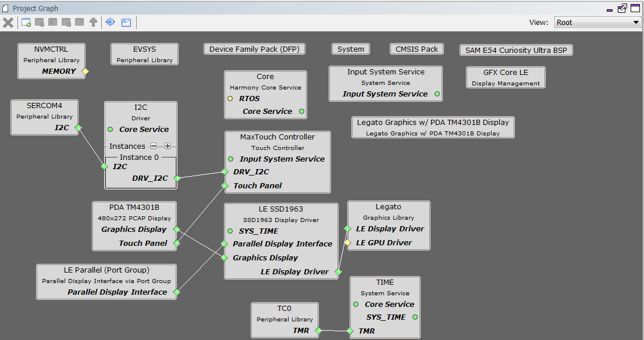Click MaxTouch Controller's Touch Panel diamond
The image size is (644, 340).
[225, 186]
